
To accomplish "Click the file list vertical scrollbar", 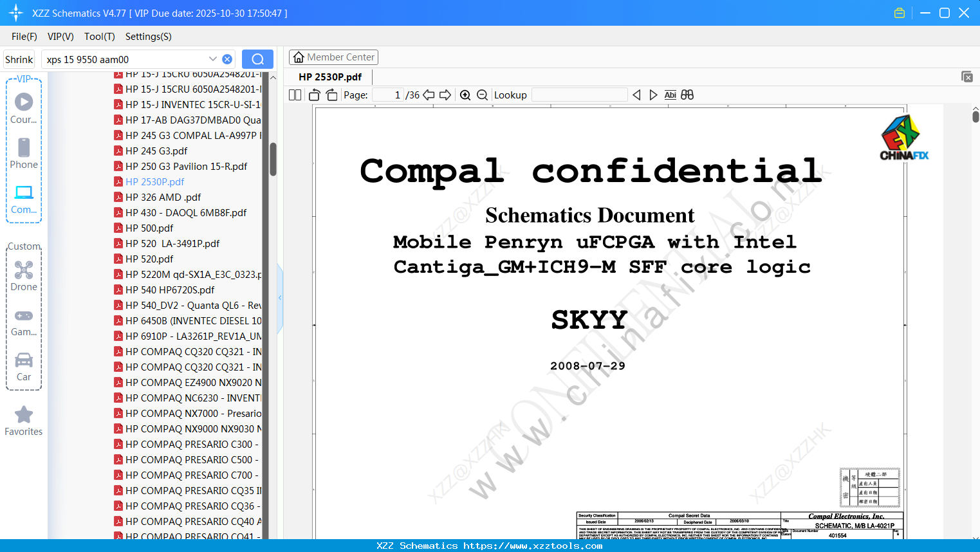I will point(273,158).
